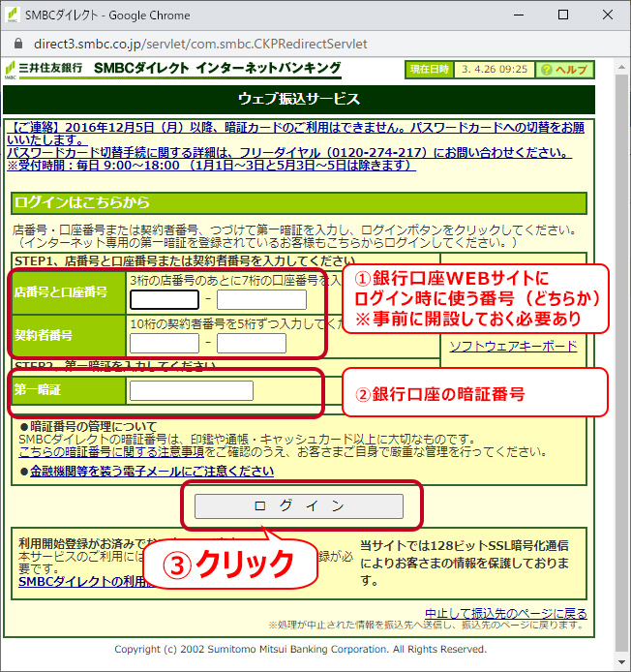The image size is (631, 672).
Task: Click the lock icon in the address bar
Action: click(x=18, y=44)
